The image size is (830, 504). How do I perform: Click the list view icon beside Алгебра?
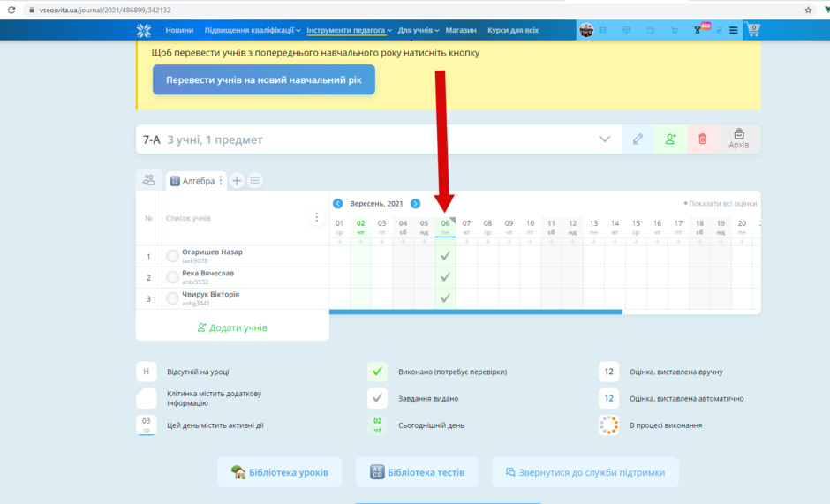click(255, 181)
